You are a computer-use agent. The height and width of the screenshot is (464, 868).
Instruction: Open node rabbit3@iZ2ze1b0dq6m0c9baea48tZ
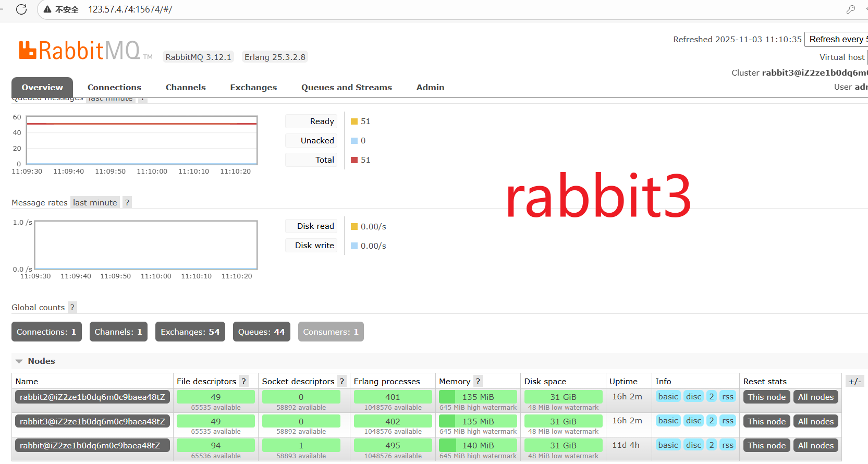(x=92, y=421)
